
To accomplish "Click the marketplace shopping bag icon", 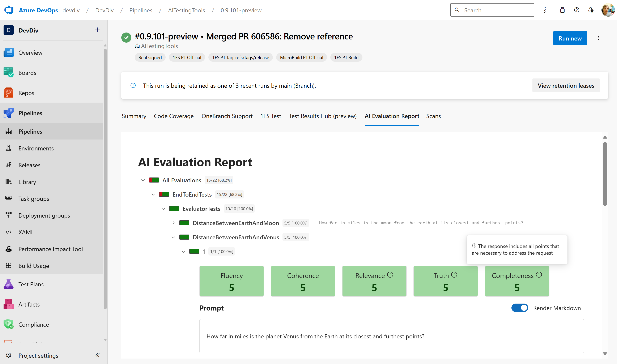I will [562, 10].
